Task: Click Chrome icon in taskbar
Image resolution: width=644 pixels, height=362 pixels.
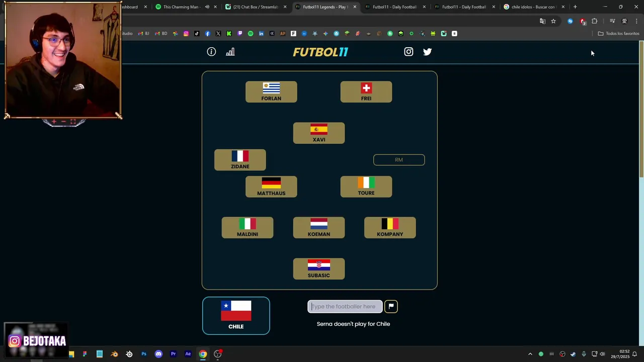Action: 203,354
